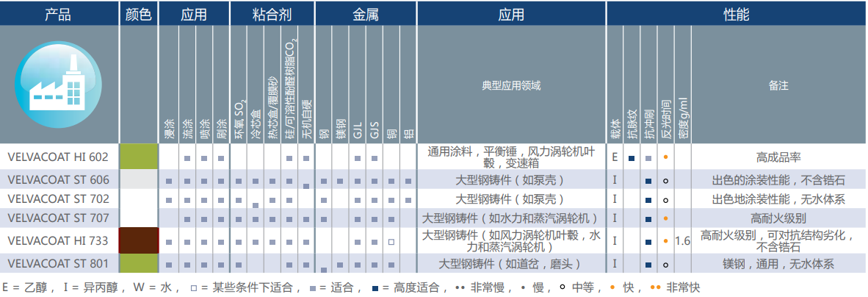Click the 出色的涂装性能，不含锆石 remark
The image size is (868, 297).
tap(778, 179)
